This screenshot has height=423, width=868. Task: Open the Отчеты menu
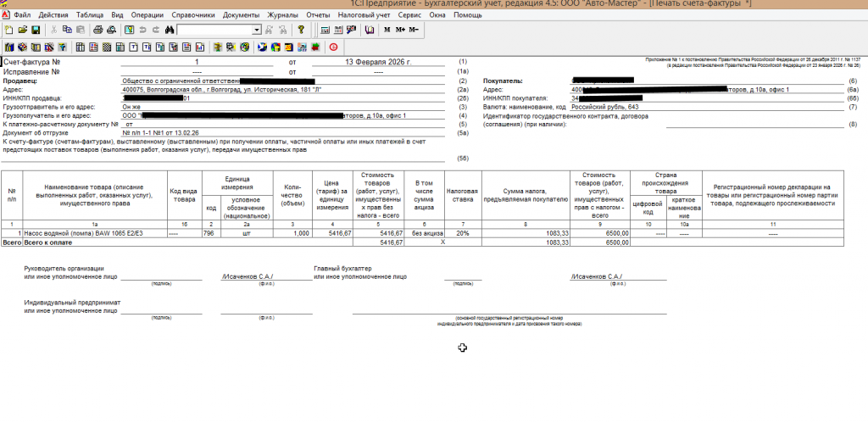click(318, 15)
